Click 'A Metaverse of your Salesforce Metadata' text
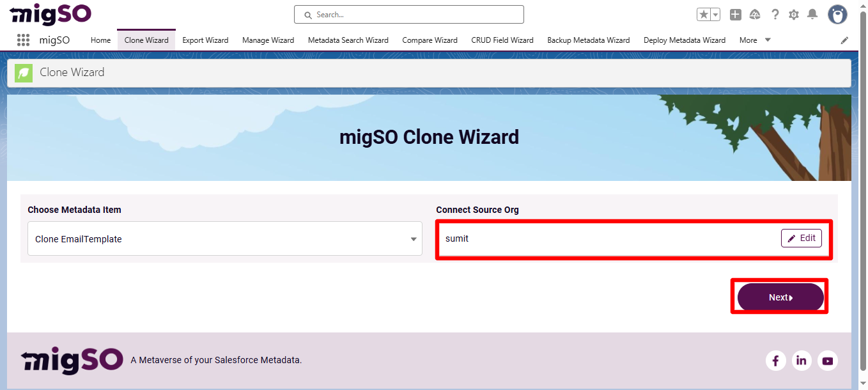The width and height of the screenshot is (868, 390). tap(216, 360)
